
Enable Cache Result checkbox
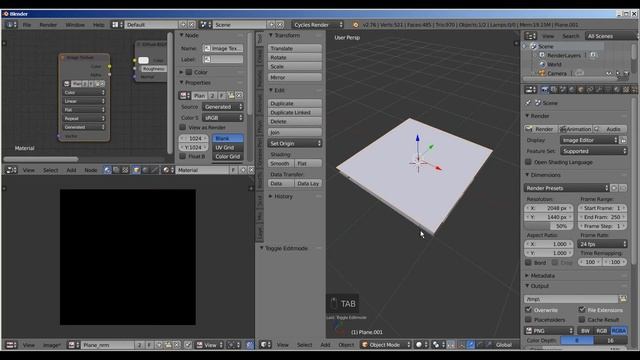tap(582, 320)
